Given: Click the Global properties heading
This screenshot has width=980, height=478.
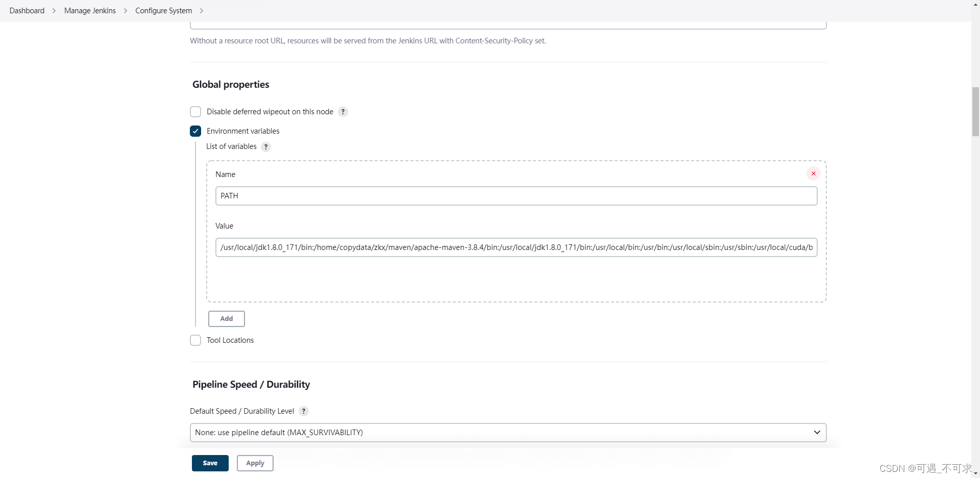Looking at the screenshot, I should [231, 85].
